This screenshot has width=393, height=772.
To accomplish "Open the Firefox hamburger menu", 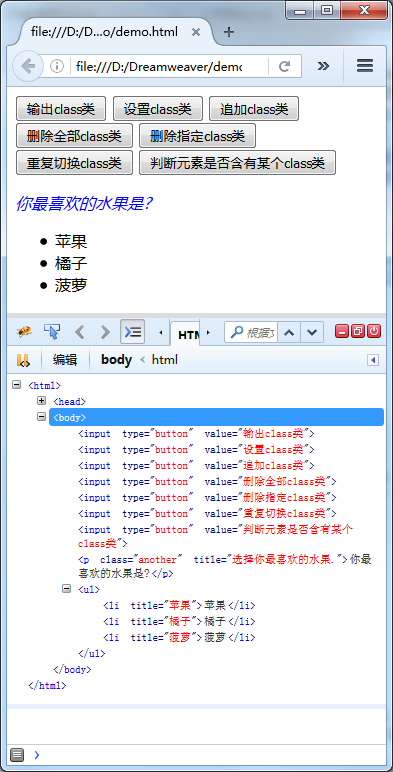I will (365, 66).
